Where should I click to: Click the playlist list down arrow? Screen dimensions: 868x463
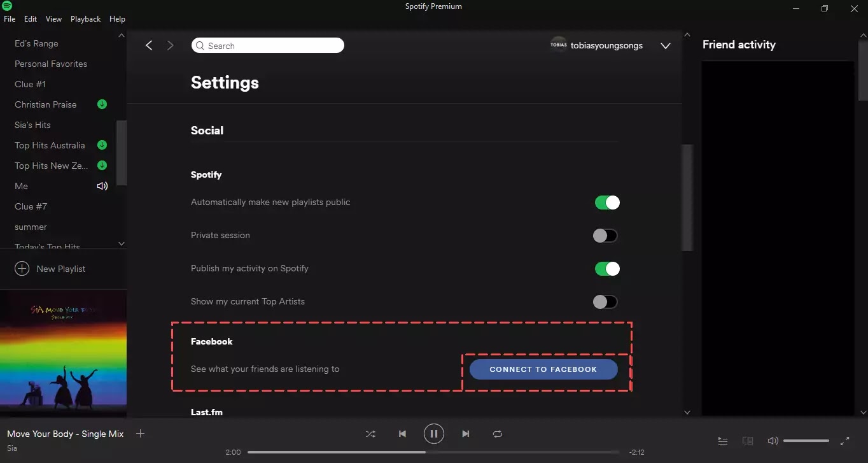tap(122, 243)
